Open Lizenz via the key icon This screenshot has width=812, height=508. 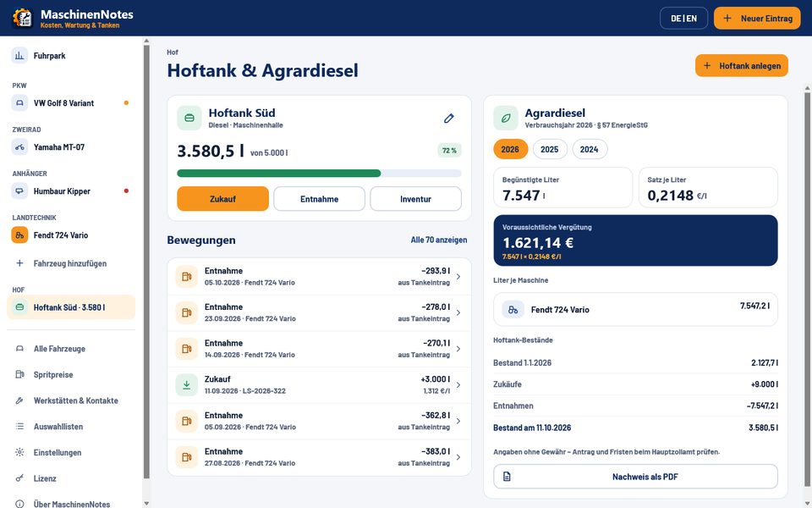point(19,478)
